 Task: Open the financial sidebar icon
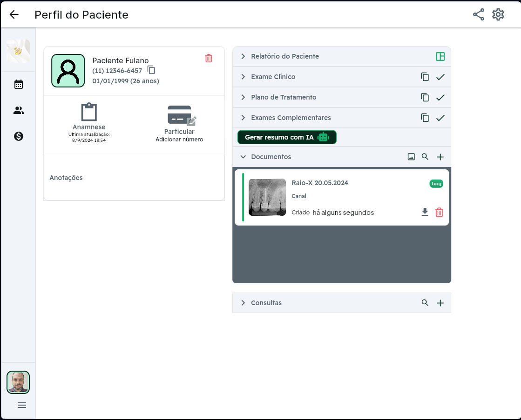[18, 136]
